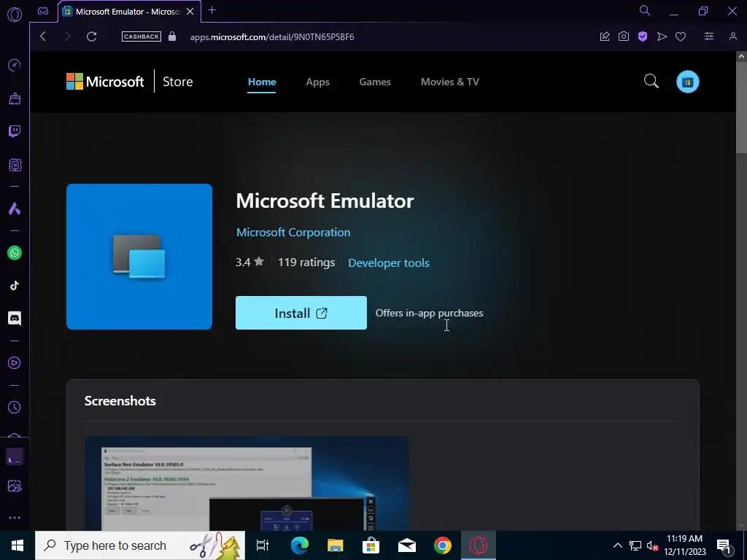747x560 pixels.
Task: Select the Apps navigation tab
Action: [x=318, y=82]
